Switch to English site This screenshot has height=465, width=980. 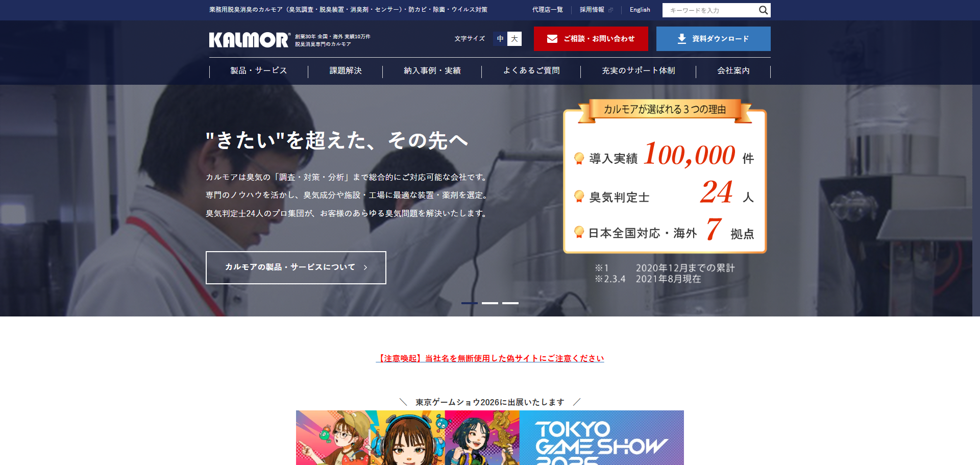click(x=640, y=10)
